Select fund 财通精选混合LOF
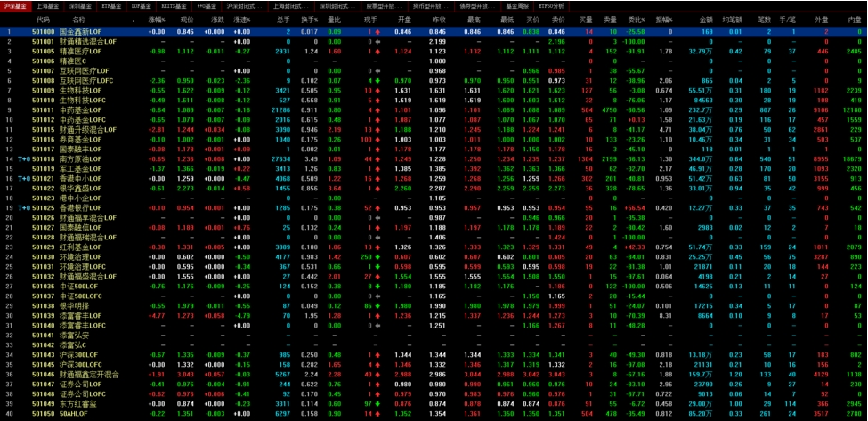 point(87,42)
